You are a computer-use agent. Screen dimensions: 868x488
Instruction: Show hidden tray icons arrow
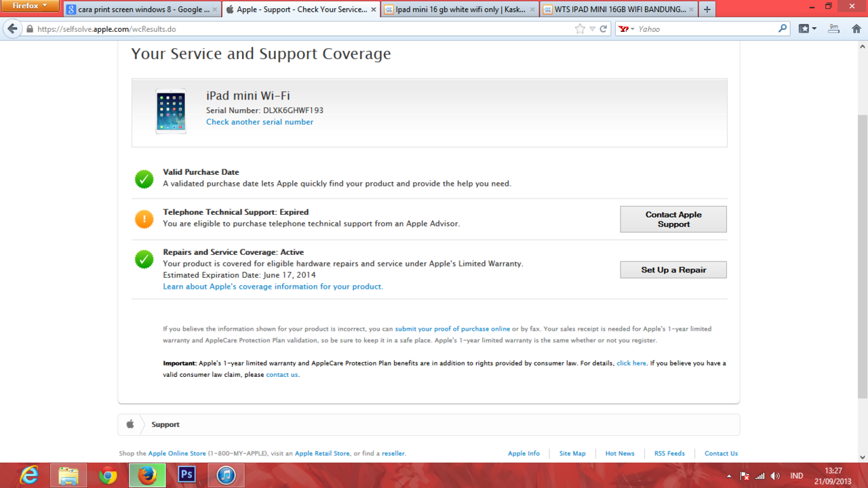(729, 476)
